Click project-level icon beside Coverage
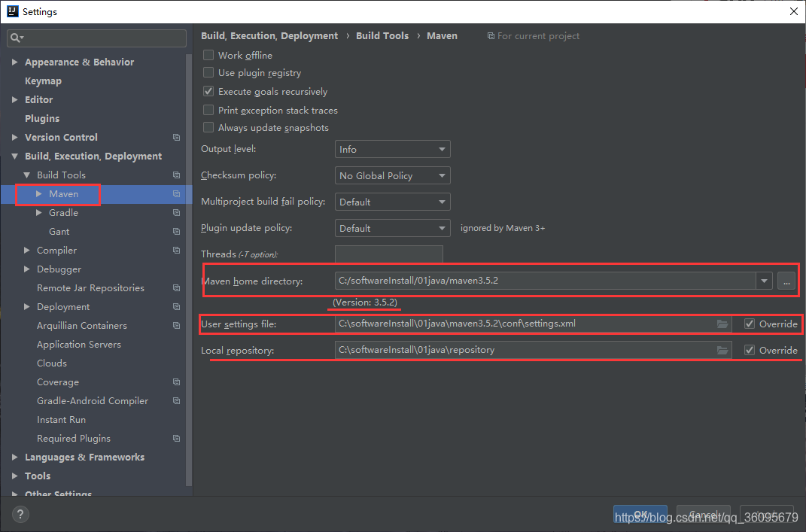 (176, 382)
